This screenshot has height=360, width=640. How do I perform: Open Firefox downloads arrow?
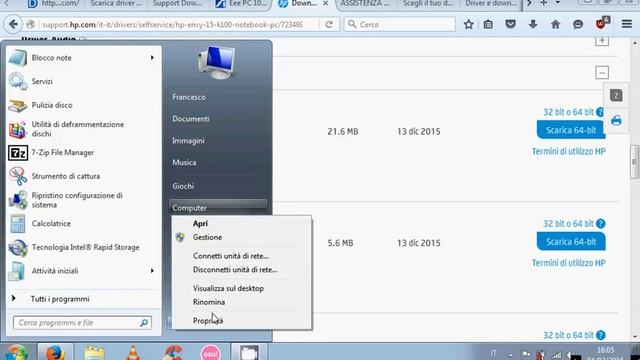533,24
